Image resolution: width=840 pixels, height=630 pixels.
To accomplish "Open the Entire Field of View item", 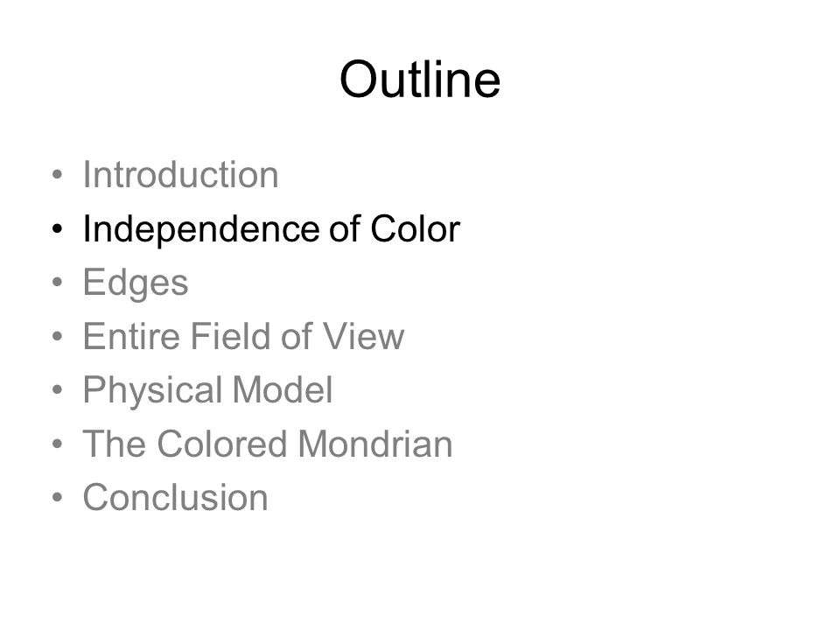I will (243, 336).
